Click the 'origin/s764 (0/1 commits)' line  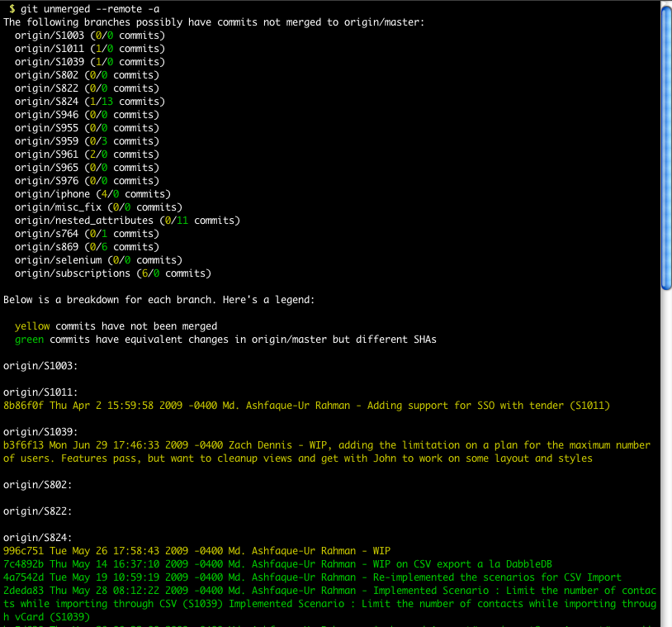click(x=87, y=234)
